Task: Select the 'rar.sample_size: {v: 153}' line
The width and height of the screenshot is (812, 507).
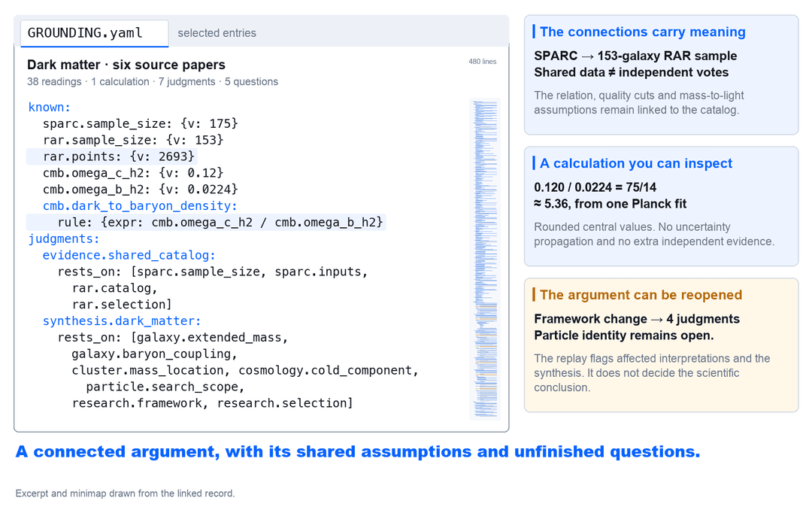Action: point(132,141)
